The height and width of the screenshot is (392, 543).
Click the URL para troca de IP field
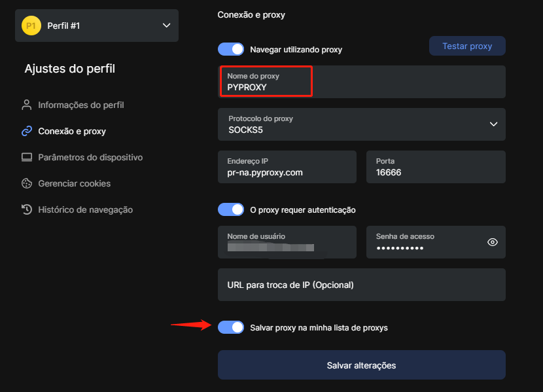click(x=361, y=285)
